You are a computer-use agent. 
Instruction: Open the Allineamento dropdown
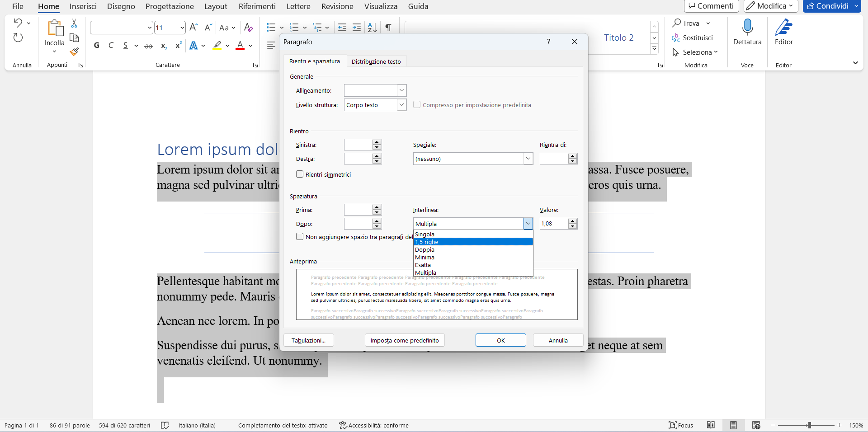click(375, 91)
